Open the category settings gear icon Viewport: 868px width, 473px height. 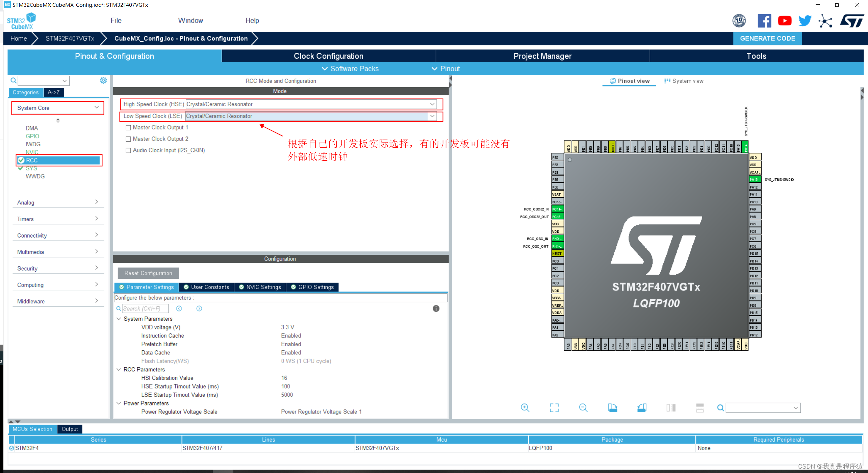(103, 80)
